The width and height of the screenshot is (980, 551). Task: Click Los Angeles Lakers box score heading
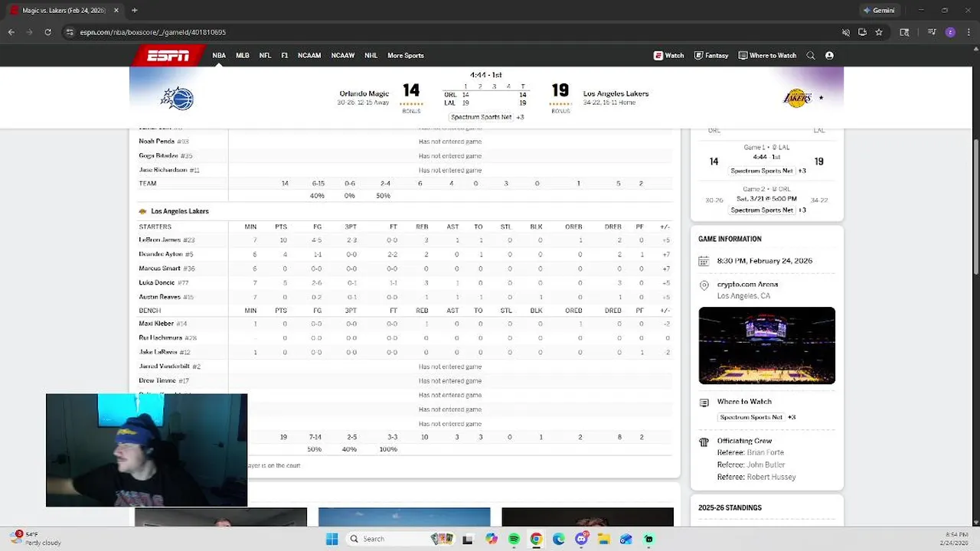[x=180, y=211]
